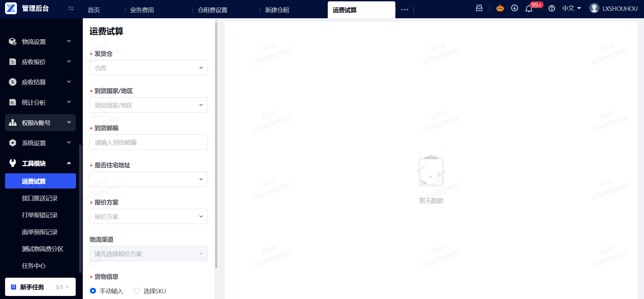Expand the 应收报价 menu
644x299 pixels.
pyautogui.click(x=41, y=62)
